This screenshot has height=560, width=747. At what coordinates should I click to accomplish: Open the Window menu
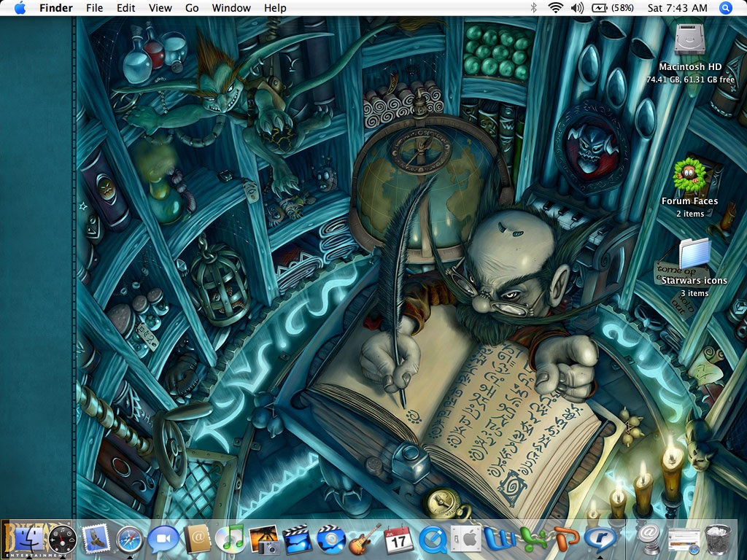click(x=231, y=8)
